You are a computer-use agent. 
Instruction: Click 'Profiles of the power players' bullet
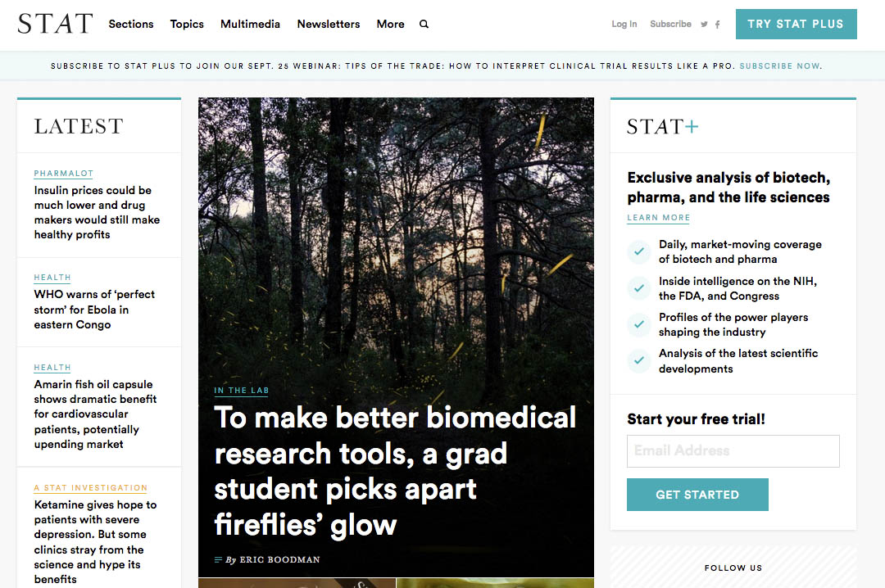[x=733, y=324]
